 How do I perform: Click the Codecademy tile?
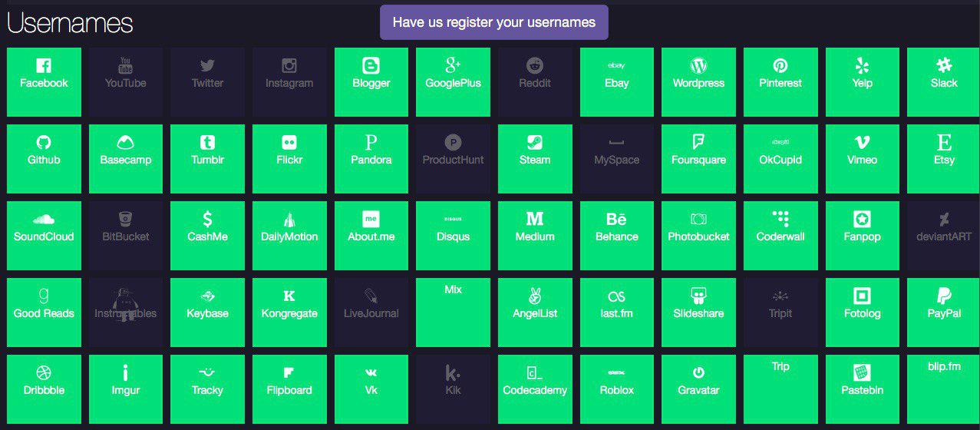click(535, 389)
